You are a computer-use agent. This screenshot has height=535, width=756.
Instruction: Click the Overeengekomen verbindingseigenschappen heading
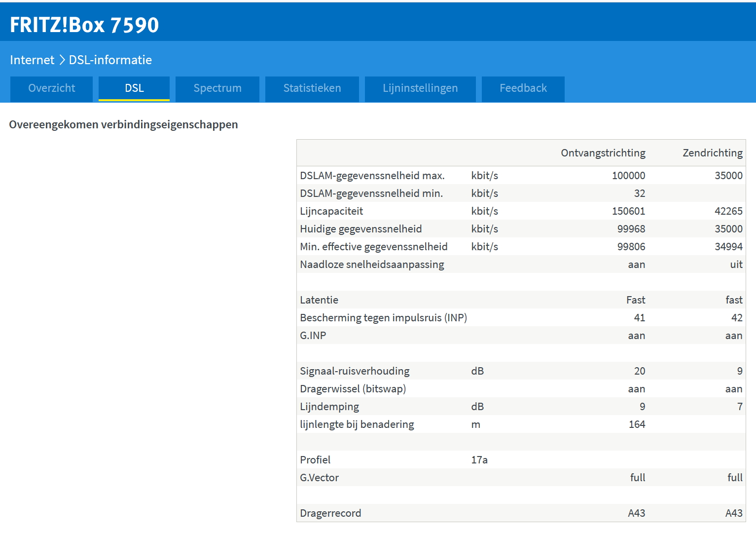[x=123, y=125]
